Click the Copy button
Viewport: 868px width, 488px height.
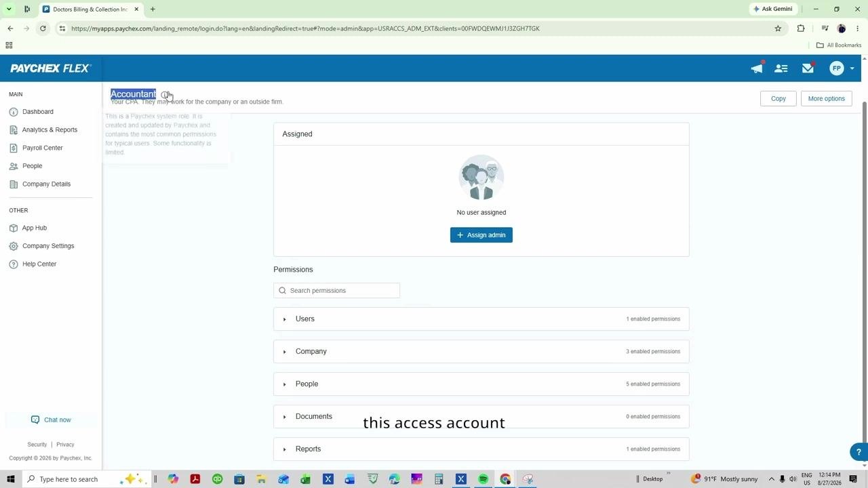tap(778, 99)
